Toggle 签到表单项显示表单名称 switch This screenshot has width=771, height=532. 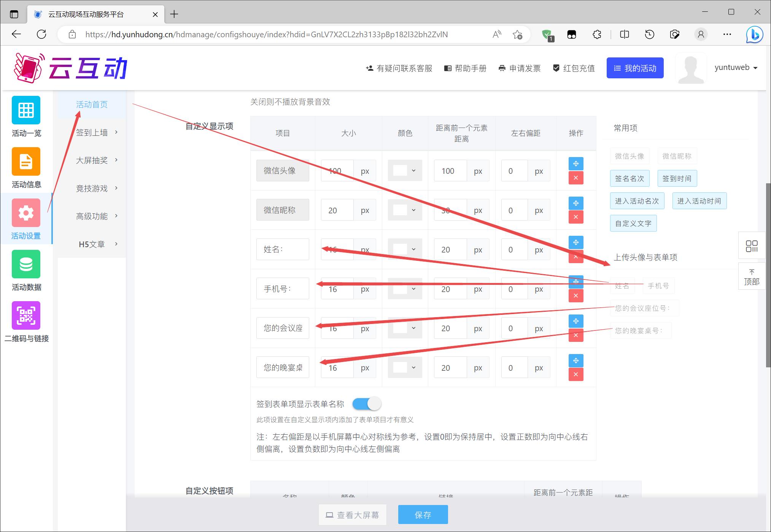(x=366, y=404)
